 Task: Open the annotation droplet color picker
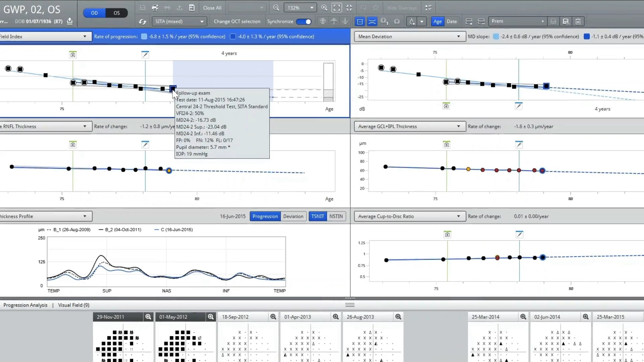pos(422,21)
